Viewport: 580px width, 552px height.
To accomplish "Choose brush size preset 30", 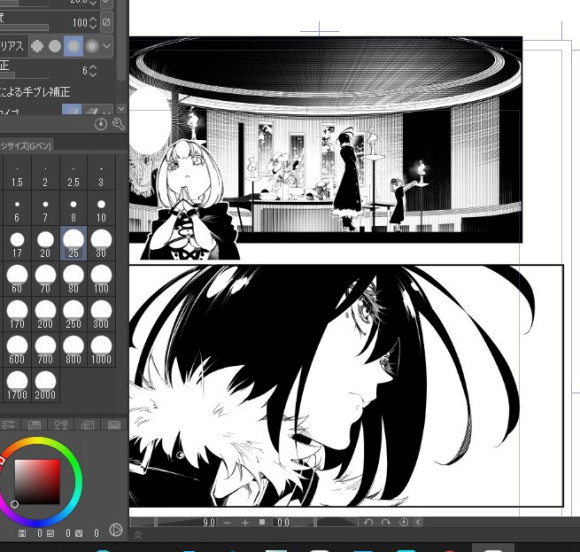I will pos(101,243).
